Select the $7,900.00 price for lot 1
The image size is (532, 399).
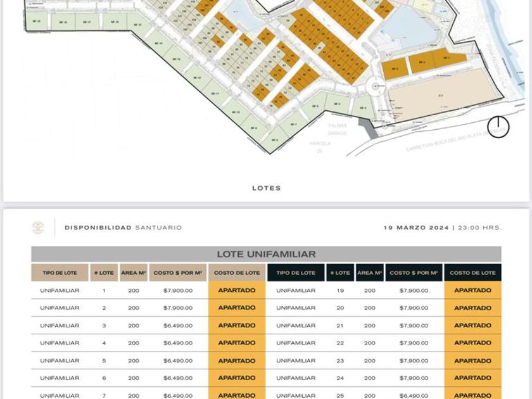tap(178, 291)
